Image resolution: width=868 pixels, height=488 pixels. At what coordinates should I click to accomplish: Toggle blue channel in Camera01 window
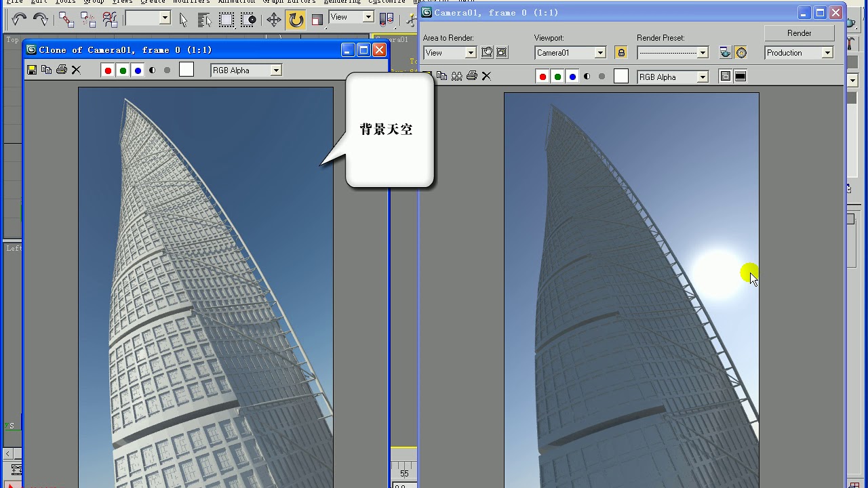point(572,77)
